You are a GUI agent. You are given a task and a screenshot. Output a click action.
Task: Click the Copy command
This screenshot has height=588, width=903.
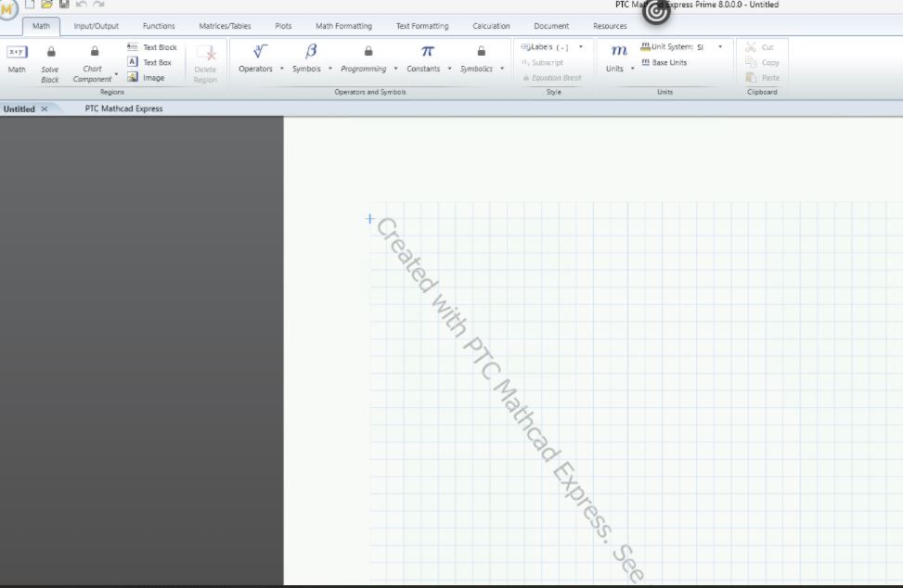tap(762, 62)
